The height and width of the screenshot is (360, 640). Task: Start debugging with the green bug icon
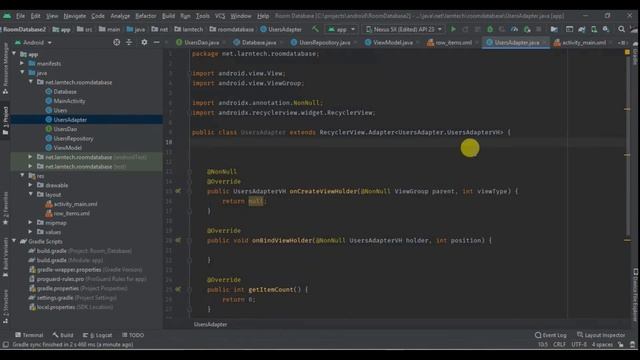[x=490, y=29]
